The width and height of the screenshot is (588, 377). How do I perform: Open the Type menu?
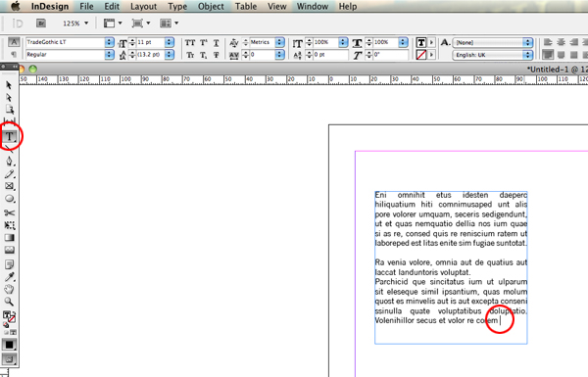177,7
